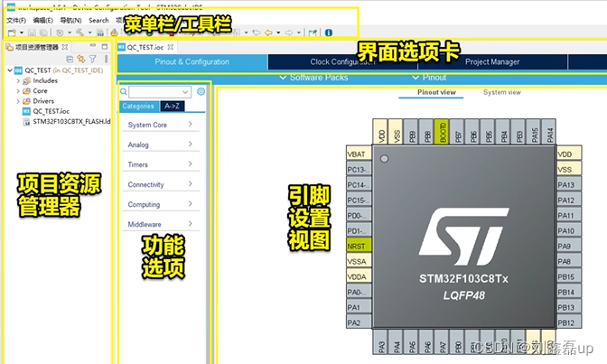Close the QC_TEST.ioc editor tab
Screen dimensions: 607x364
coord(171,47)
